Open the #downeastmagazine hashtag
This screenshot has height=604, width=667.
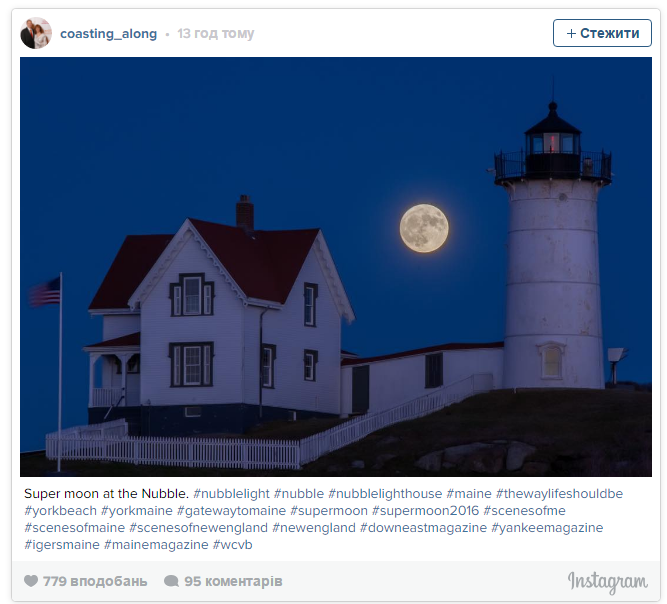[x=423, y=528]
